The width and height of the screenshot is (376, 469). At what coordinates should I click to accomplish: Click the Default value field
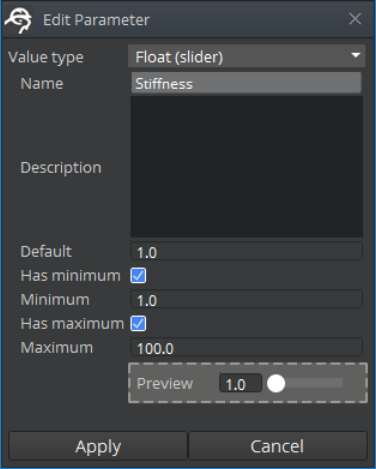pyautogui.click(x=247, y=252)
